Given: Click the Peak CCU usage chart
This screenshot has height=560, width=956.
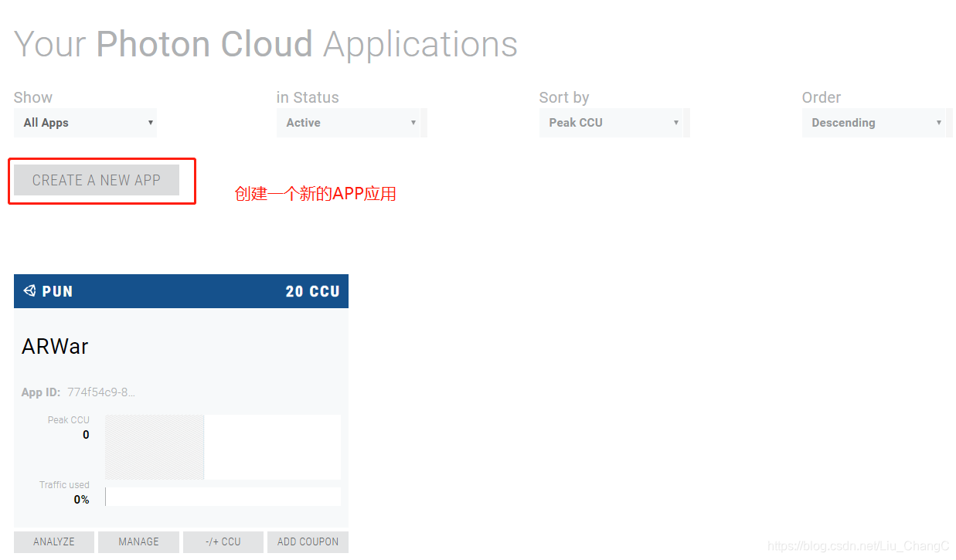Looking at the screenshot, I should click(x=223, y=446).
